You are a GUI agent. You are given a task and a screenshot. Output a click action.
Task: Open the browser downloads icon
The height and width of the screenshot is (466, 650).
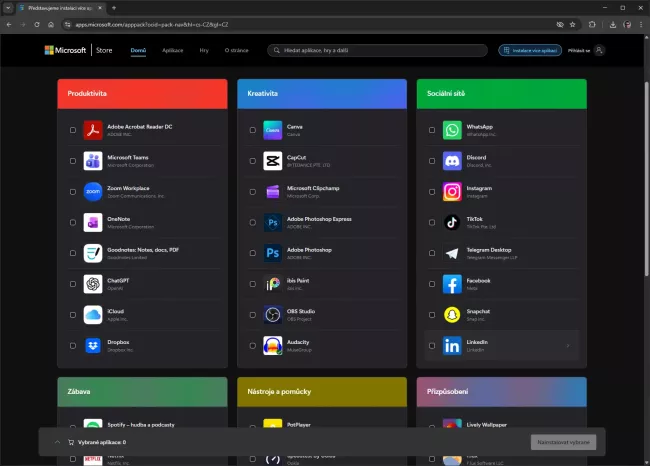coord(613,24)
